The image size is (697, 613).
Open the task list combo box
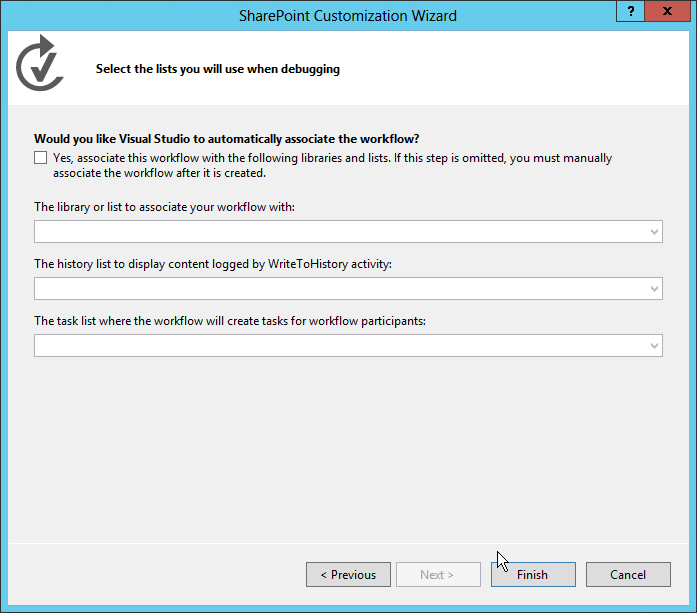pyautogui.click(x=348, y=345)
